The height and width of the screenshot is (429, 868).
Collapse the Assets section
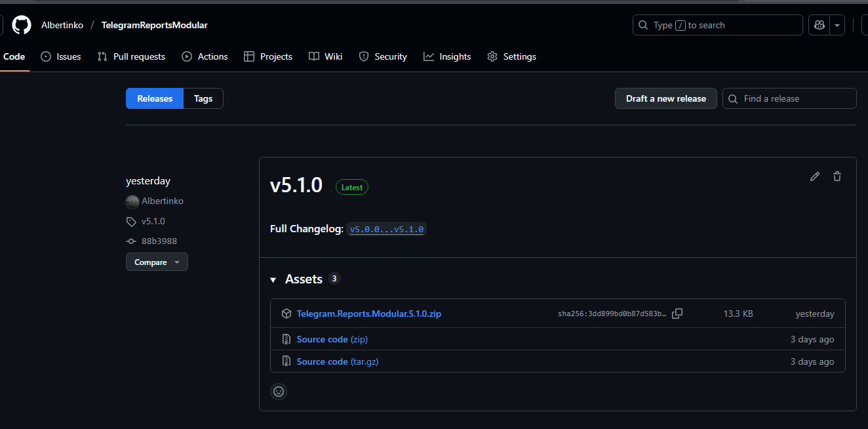[273, 279]
